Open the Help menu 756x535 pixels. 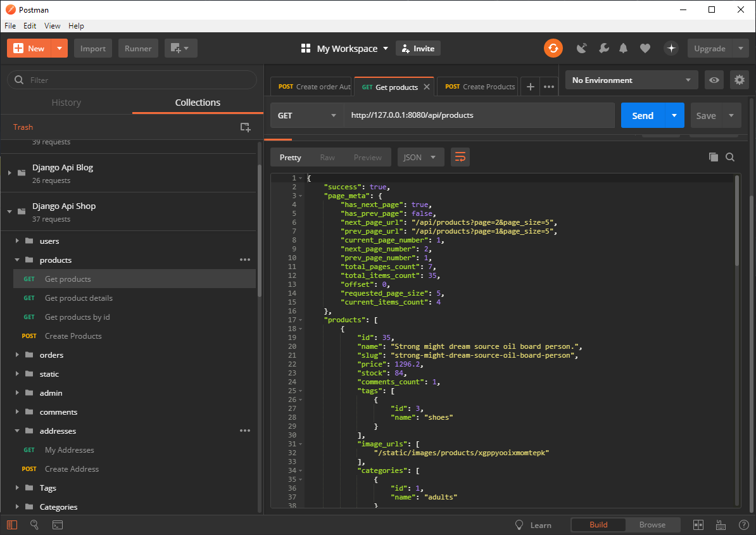(76, 25)
